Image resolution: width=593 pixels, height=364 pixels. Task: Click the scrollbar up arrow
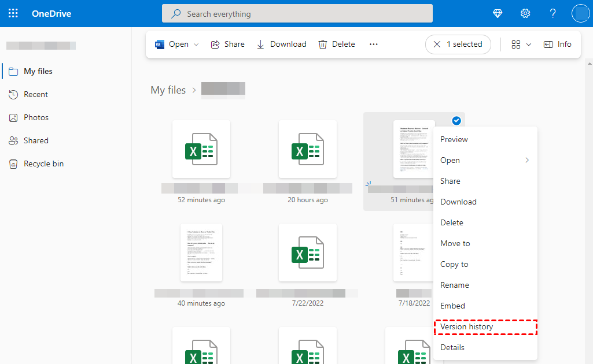[590, 64]
